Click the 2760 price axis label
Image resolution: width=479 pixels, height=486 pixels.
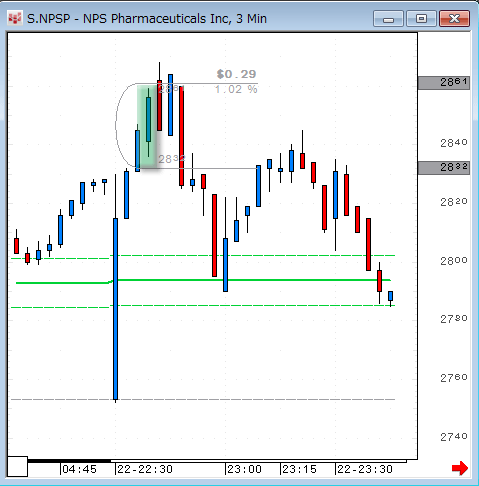454,378
